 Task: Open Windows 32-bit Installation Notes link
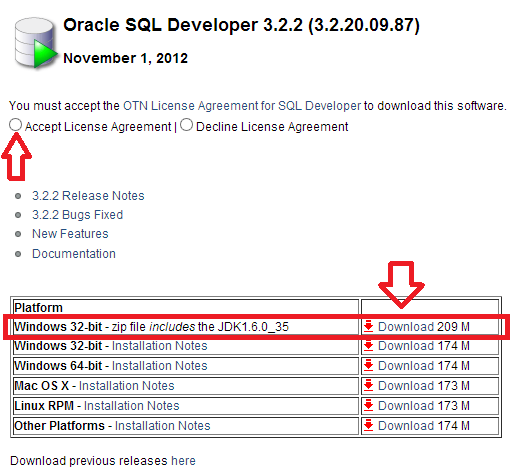click(x=160, y=346)
